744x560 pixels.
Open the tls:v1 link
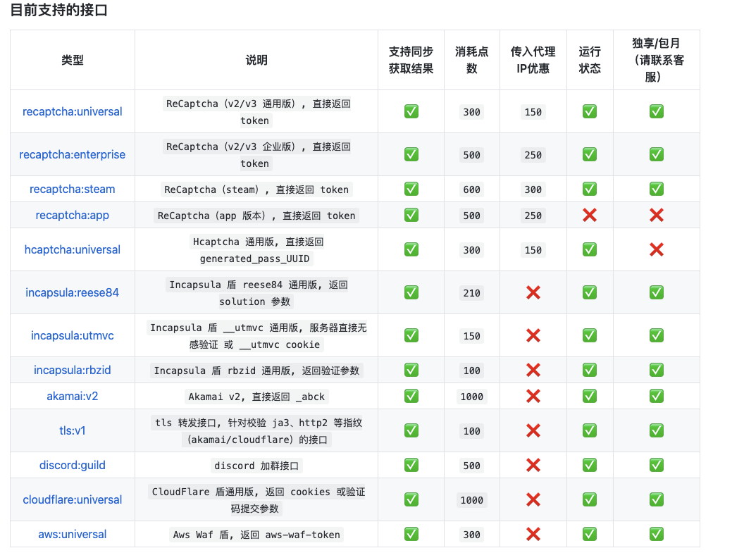click(72, 430)
